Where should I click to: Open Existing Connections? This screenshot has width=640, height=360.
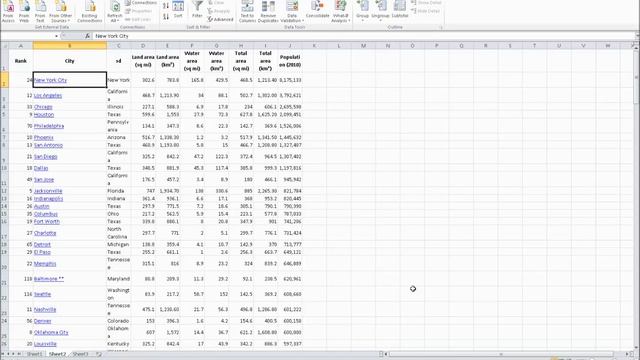tap(90, 11)
